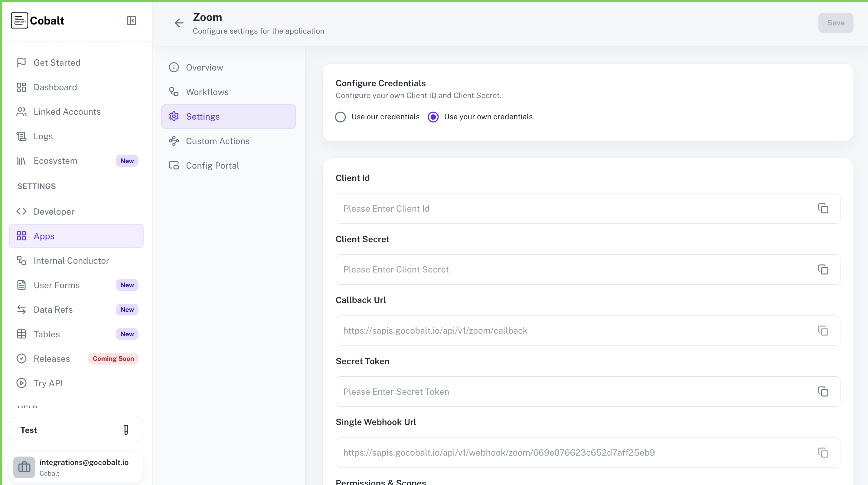
Task: Open Linked Accounts from the sidebar
Action: pyautogui.click(x=67, y=112)
